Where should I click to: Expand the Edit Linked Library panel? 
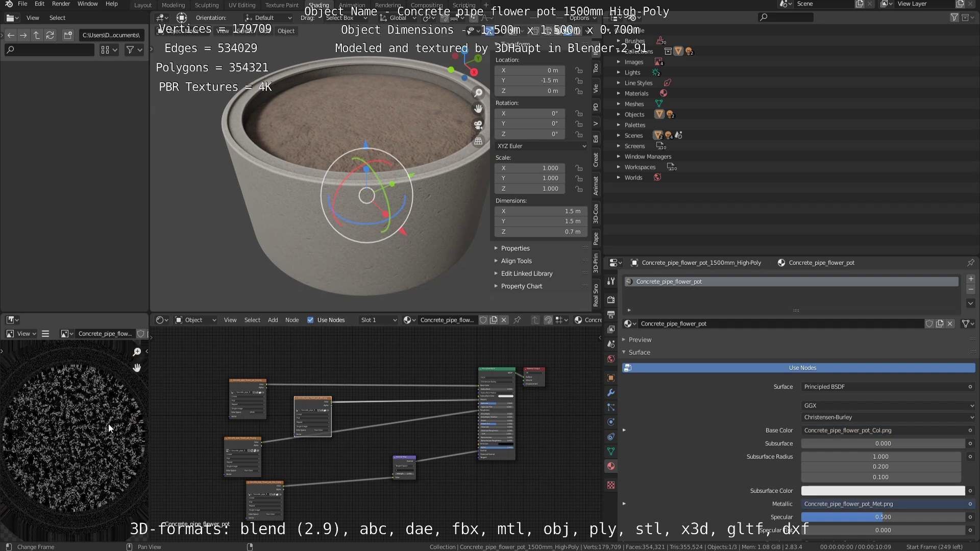tap(526, 273)
